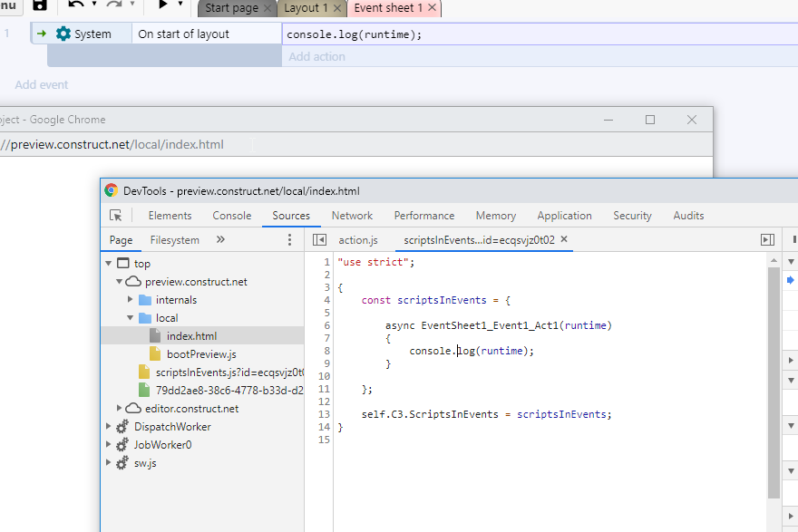Open the Audits panel in DevTools
This screenshot has height=532, width=798.
[688, 216]
